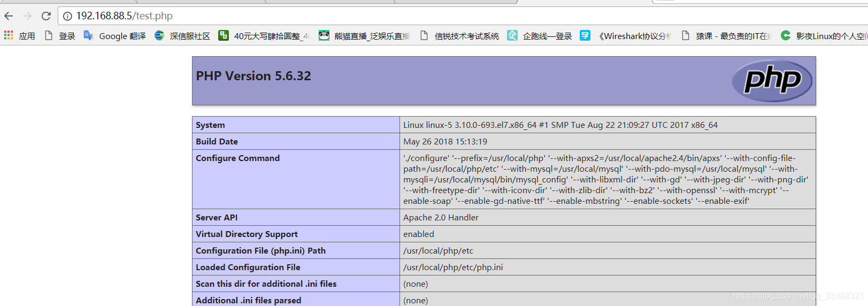Viewport: 868px width, 306px height.
Task: Open the 应用 apps grid icon
Action: [9, 35]
